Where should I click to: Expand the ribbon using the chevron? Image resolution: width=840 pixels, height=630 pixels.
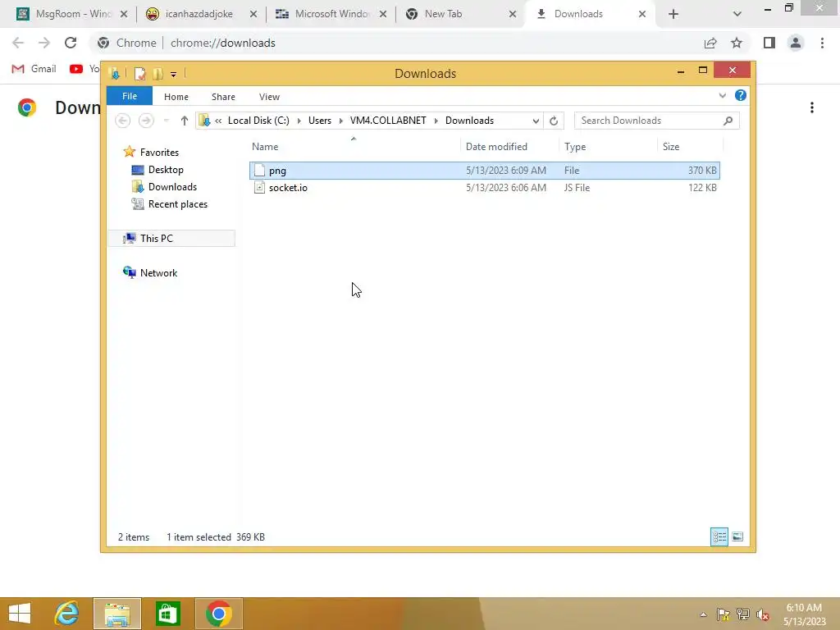[x=722, y=95]
